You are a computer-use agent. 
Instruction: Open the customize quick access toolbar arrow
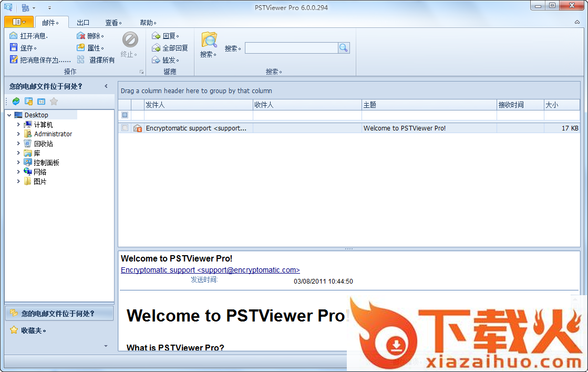pos(49,7)
